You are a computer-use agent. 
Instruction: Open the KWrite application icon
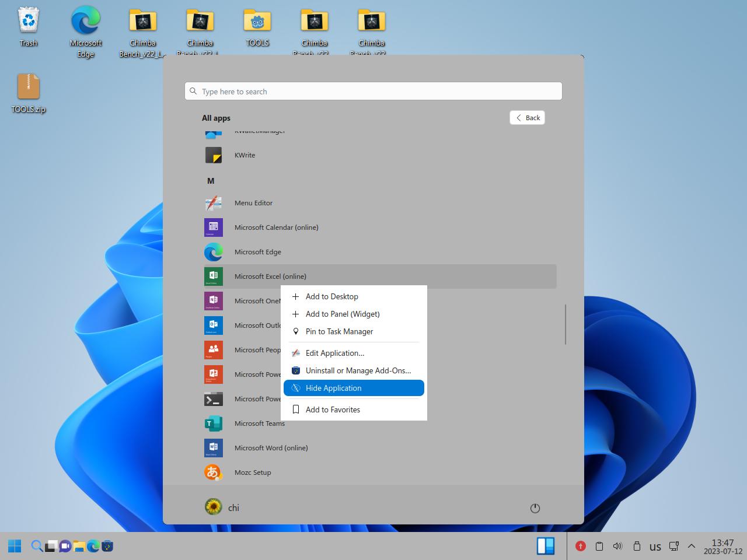pyautogui.click(x=214, y=155)
